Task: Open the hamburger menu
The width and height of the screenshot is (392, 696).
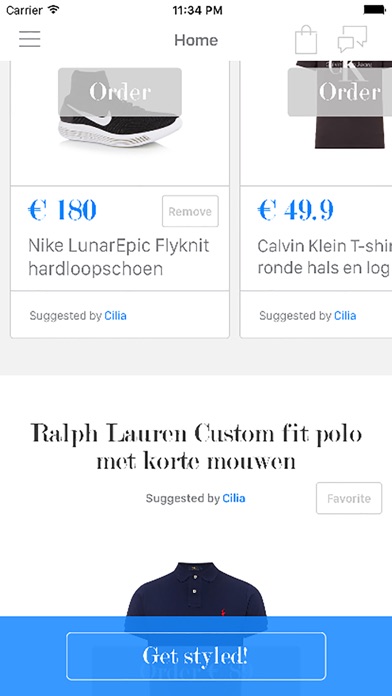Action: 30,39
